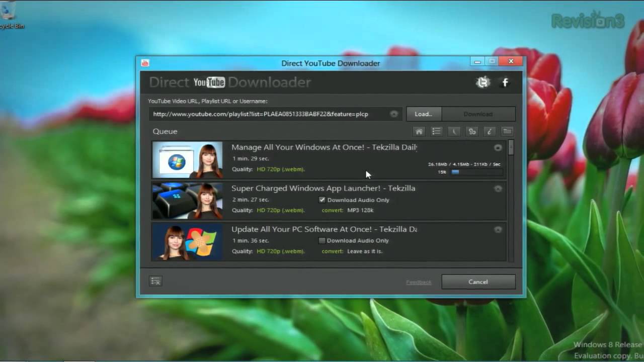Viewport: 644px width, 362px height.
Task: Click the info icon above the queue
Action: coord(490,131)
